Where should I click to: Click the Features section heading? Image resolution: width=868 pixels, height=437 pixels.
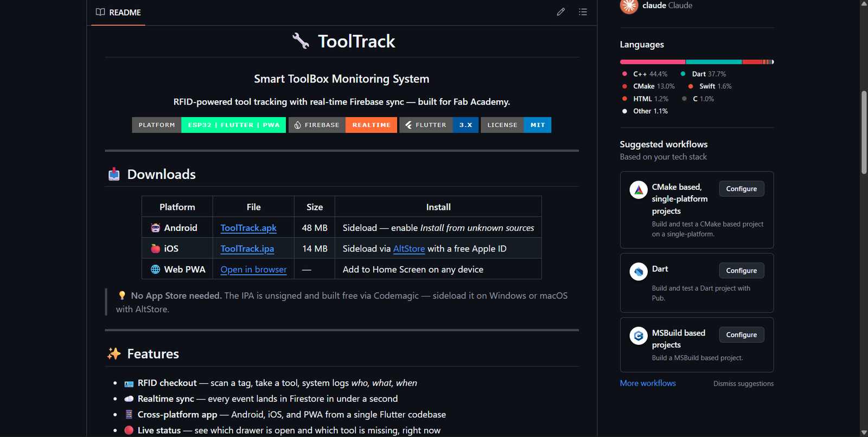tap(153, 354)
